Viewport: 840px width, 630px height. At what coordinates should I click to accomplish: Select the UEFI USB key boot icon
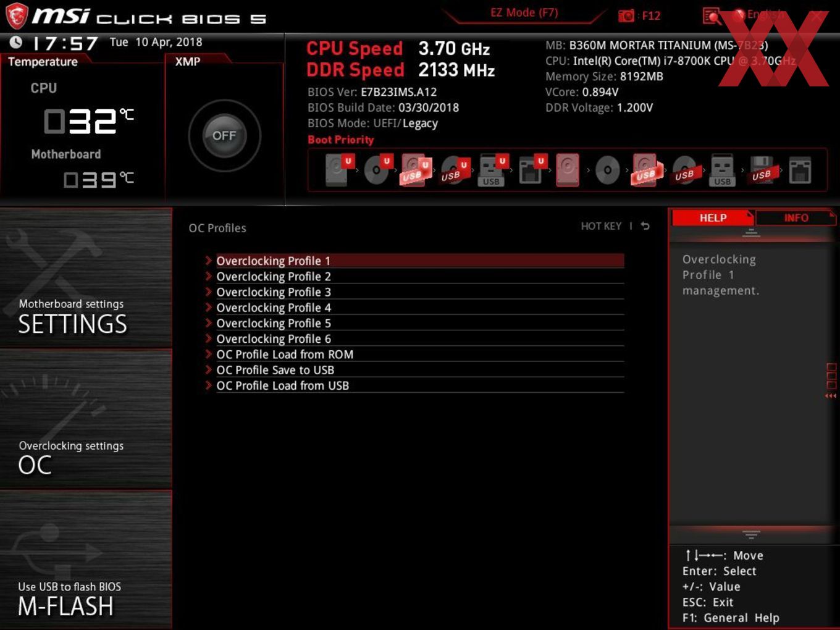point(492,170)
